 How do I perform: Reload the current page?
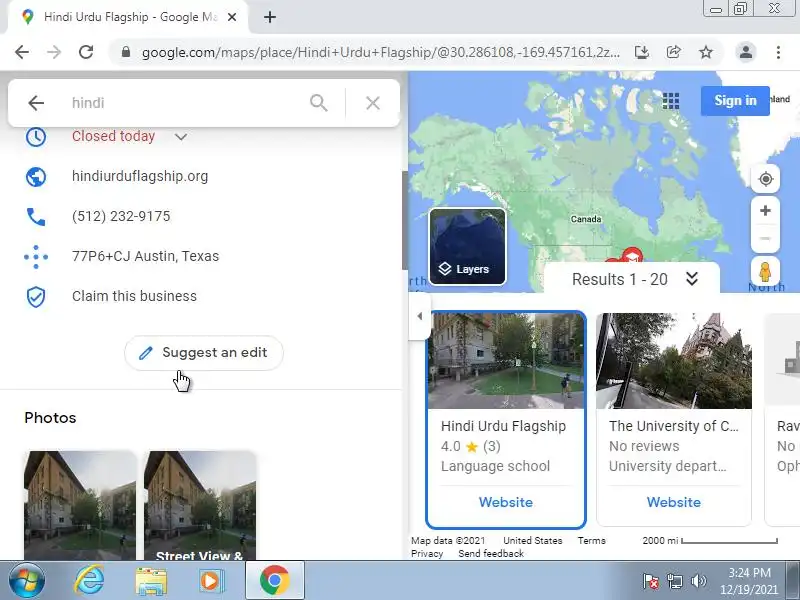[x=86, y=52]
